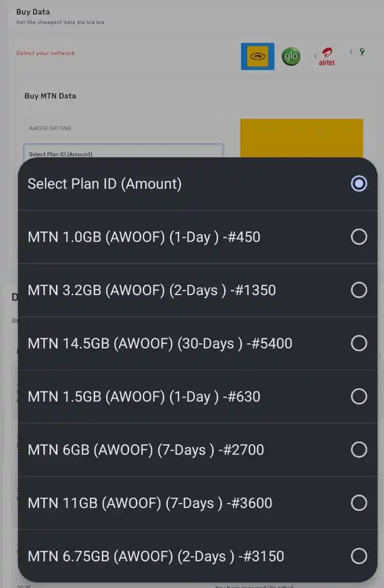
Task: Click the 'Select your network' label
Action: pyautogui.click(x=45, y=53)
